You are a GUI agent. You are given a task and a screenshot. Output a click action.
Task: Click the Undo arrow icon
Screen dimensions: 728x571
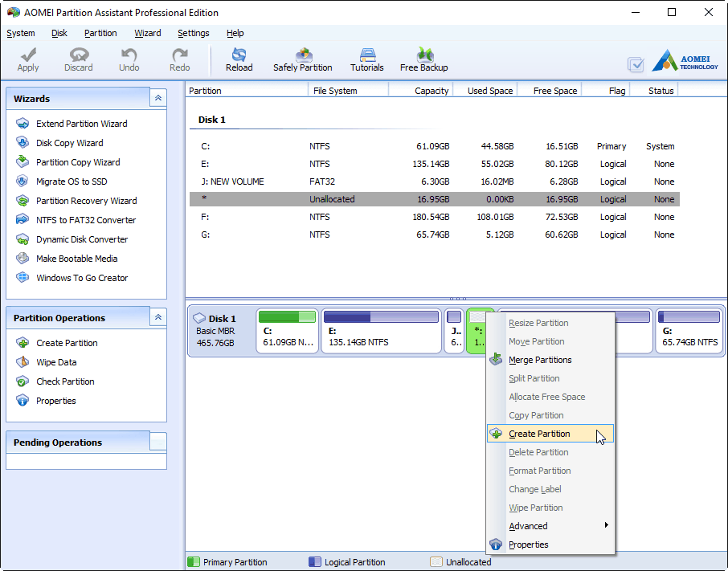tap(129, 55)
